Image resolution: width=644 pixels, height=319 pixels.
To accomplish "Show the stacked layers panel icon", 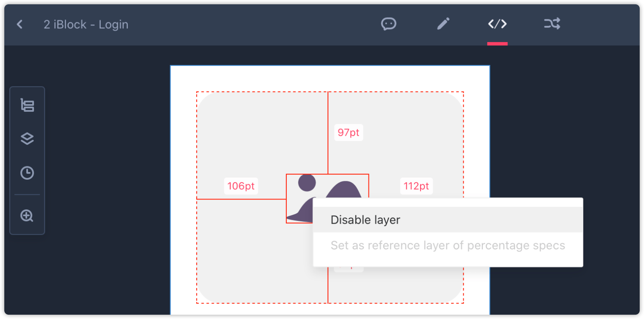I will 27,139.
